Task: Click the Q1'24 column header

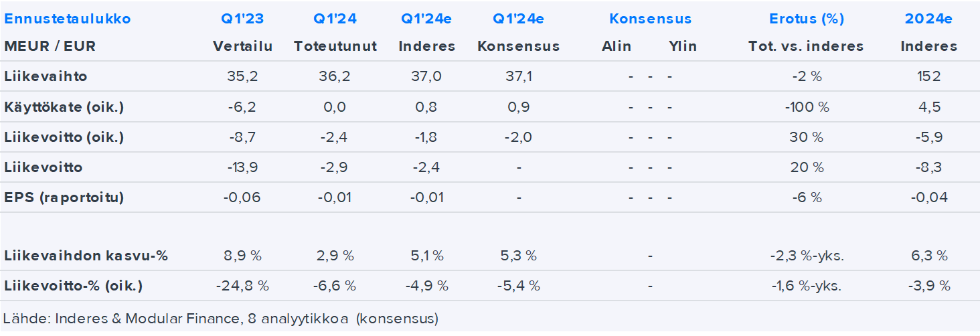Action: (335, 19)
